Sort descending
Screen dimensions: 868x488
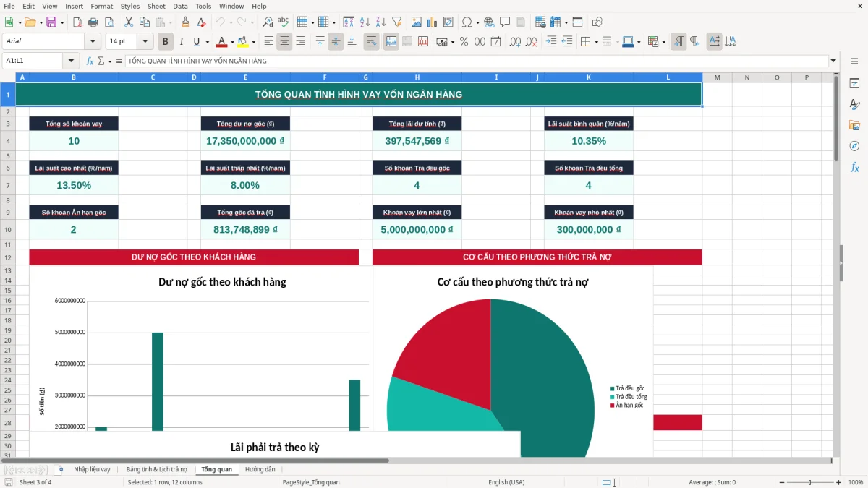(380, 22)
